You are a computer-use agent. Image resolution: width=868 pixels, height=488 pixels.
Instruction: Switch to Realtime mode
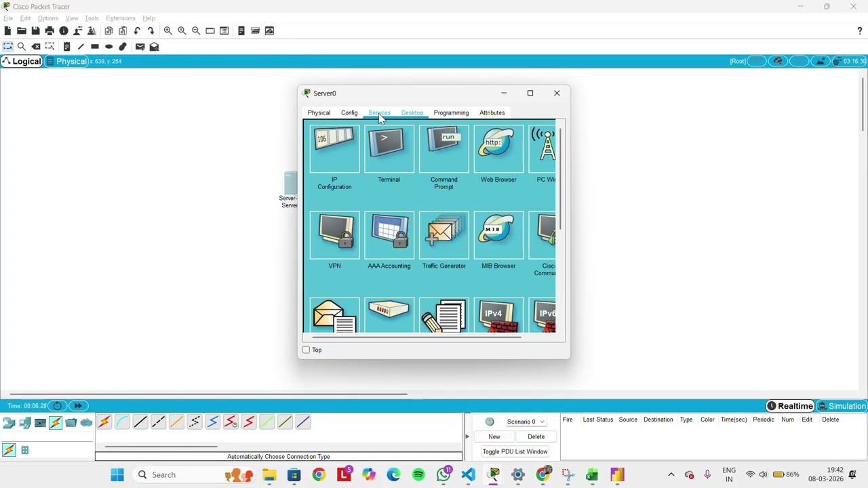tap(790, 406)
